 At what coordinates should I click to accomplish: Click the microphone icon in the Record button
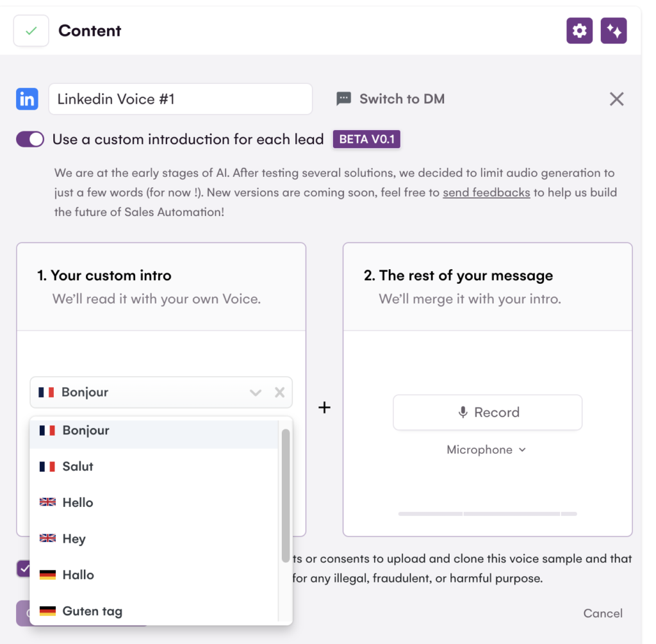point(463,412)
